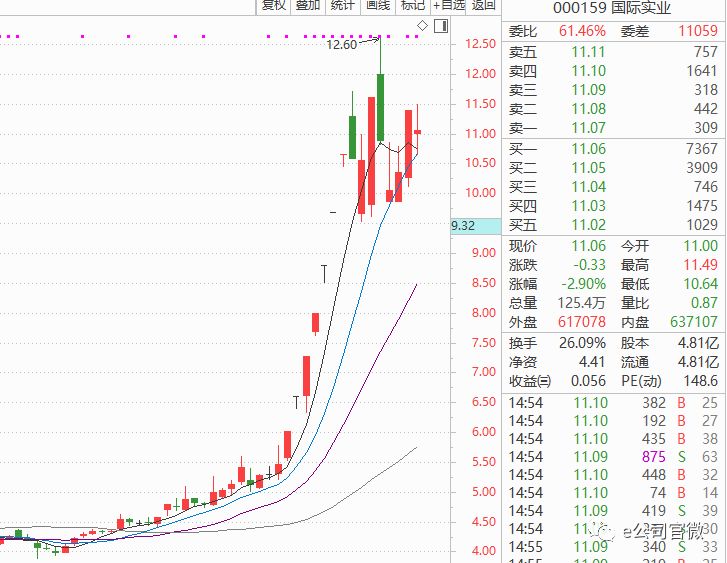The height and width of the screenshot is (563, 727).
Task: Select the purple 875 sell tick row
Action: click(x=613, y=457)
